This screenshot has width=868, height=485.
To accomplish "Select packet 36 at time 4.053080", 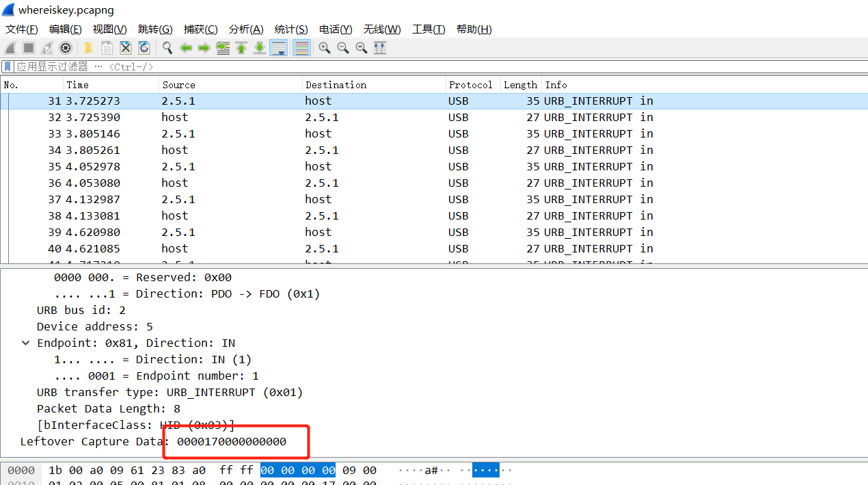I will click(x=434, y=183).
